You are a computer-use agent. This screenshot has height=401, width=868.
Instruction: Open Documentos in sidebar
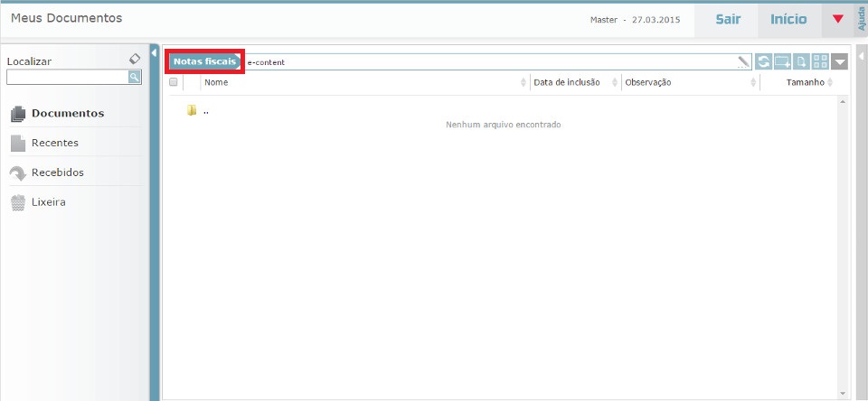tap(58, 114)
